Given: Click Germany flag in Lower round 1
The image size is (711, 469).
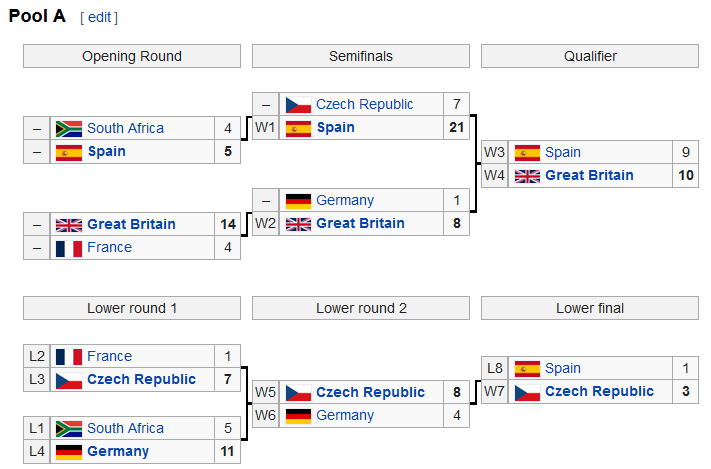Looking at the screenshot, I should coord(68,452).
